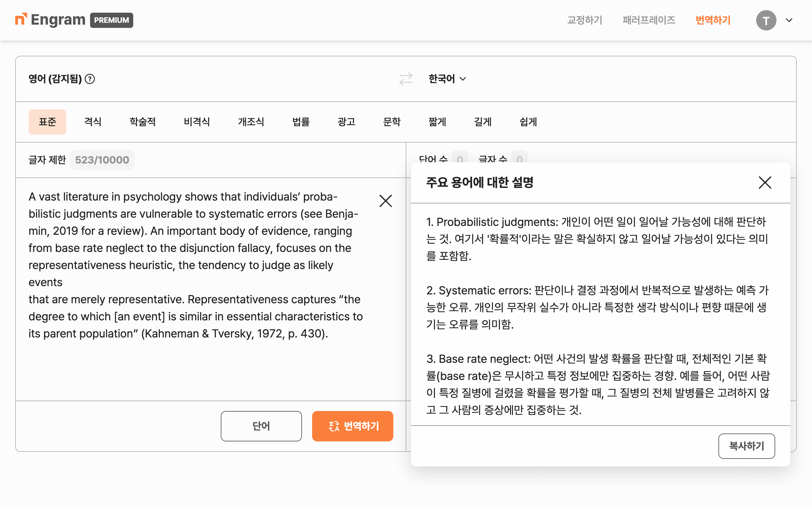Clear the source text with the X icon
The height and width of the screenshot is (507, 812).
click(x=385, y=201)
